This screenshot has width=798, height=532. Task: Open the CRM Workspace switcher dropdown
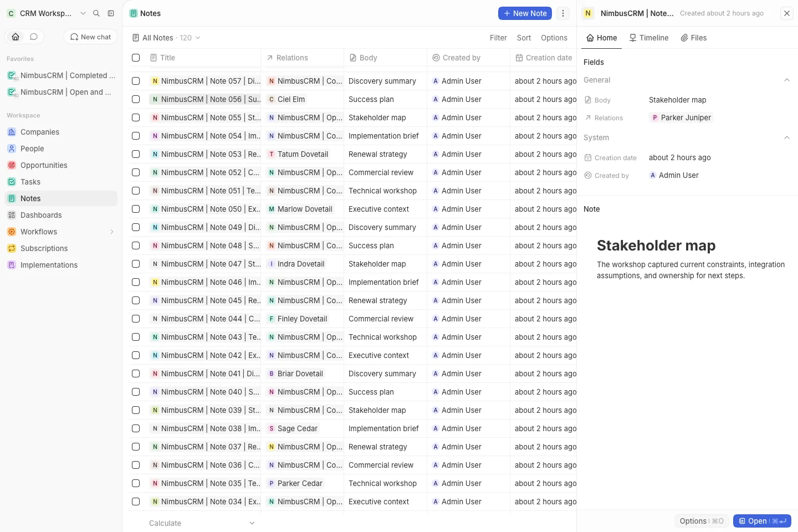click(47, 13)
